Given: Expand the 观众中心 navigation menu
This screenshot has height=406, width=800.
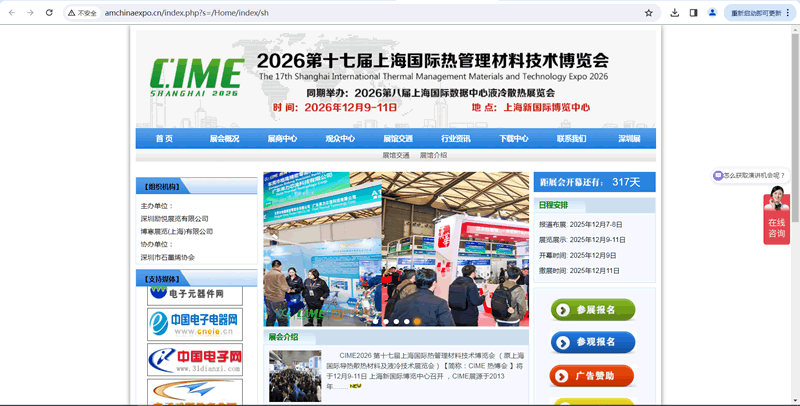Looking at the screenshot, I should (340, 139).
